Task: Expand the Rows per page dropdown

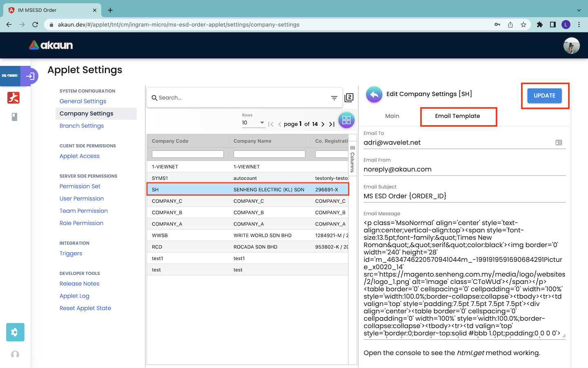Action: [262, 123]
